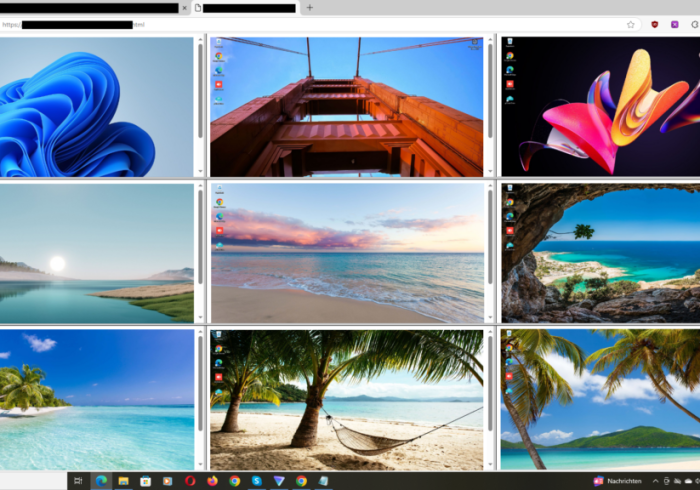Open a new browser tab with plus
Viewport: 700px width, 490px height.
pos(309,7)
